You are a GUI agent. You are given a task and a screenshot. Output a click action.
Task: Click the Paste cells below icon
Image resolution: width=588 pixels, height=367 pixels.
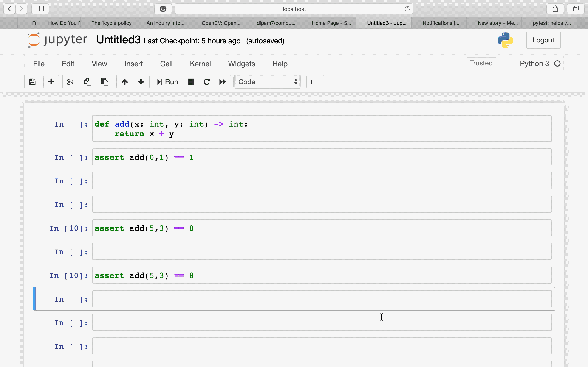(104, 82)
